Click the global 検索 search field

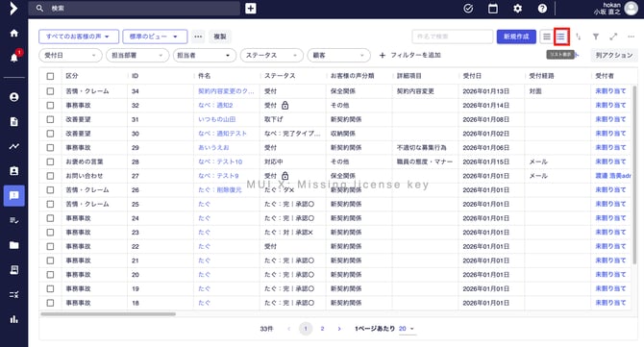135,9
